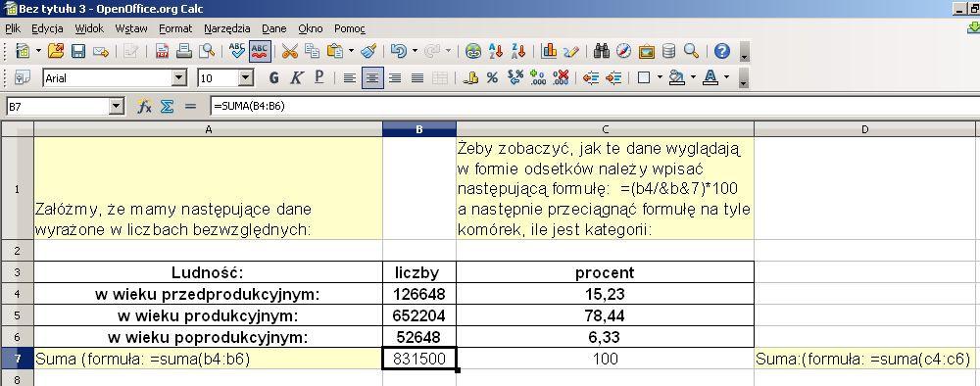Screen dimensions: 980x386
Task: Click the Sum sigma icon
Action: (167, 107)
